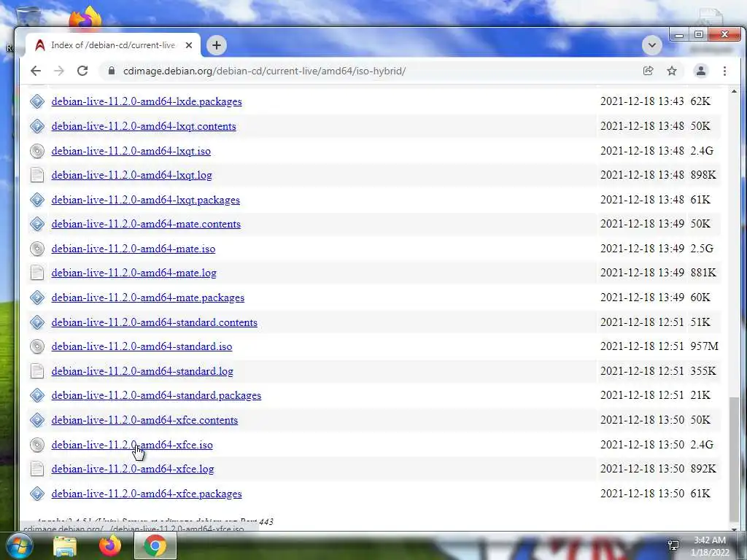Open debian-live-11.2.0-amd64-lxde.packages link

[x=147, y=101]
